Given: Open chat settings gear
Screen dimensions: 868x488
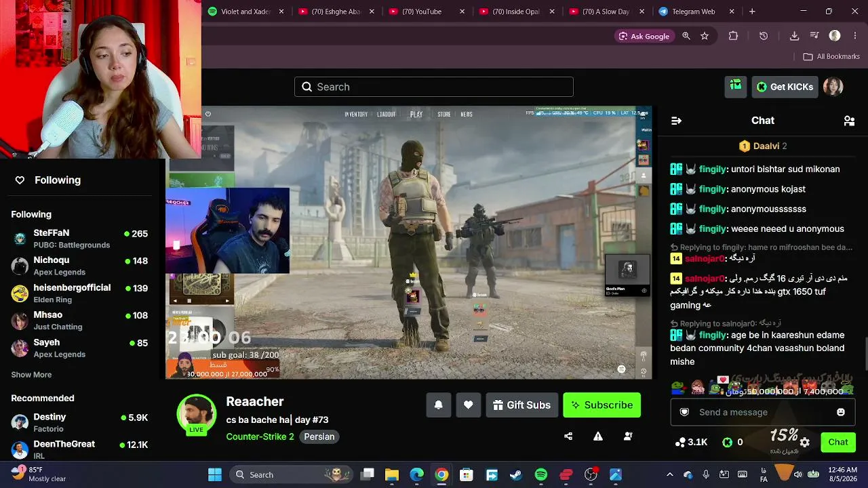Looking at the screenshot, I should (x=805, y=442).
